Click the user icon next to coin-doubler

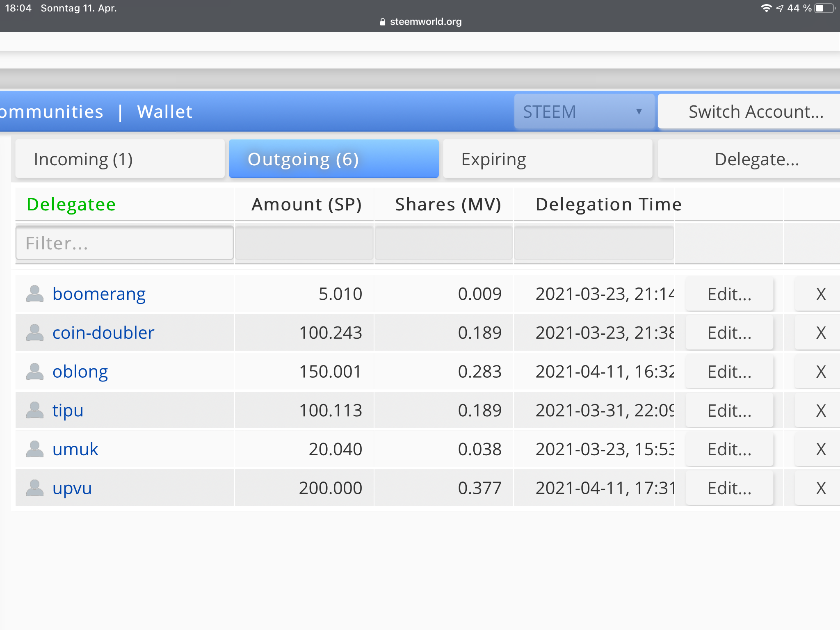(x=35, y=333)
